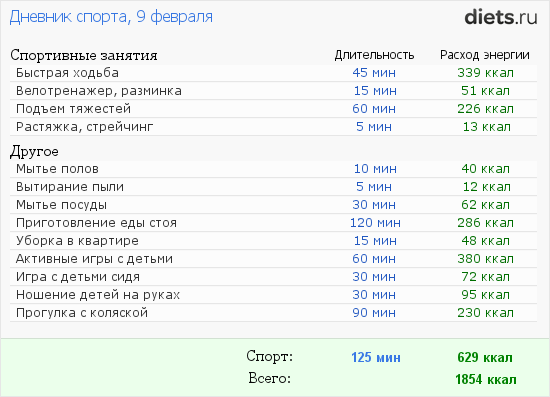Click the '13 ккал' energy value
The height and width of the screenshot is (397, 550).
point(487,127)
